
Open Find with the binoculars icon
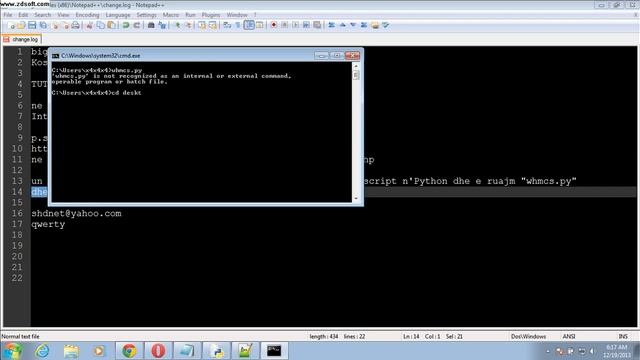point(151,25)
